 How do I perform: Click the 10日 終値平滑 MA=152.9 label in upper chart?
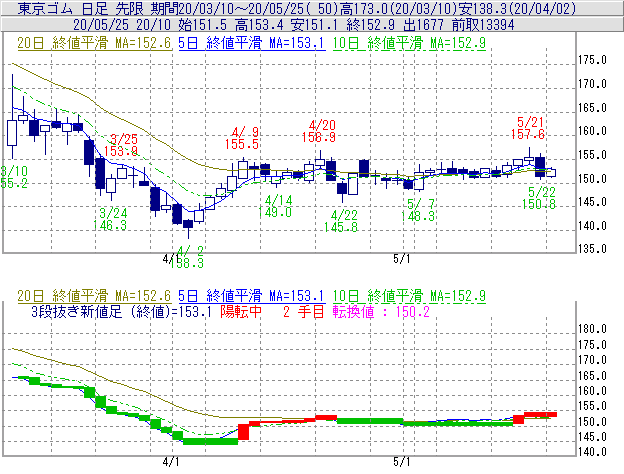(x=409, y=43)
